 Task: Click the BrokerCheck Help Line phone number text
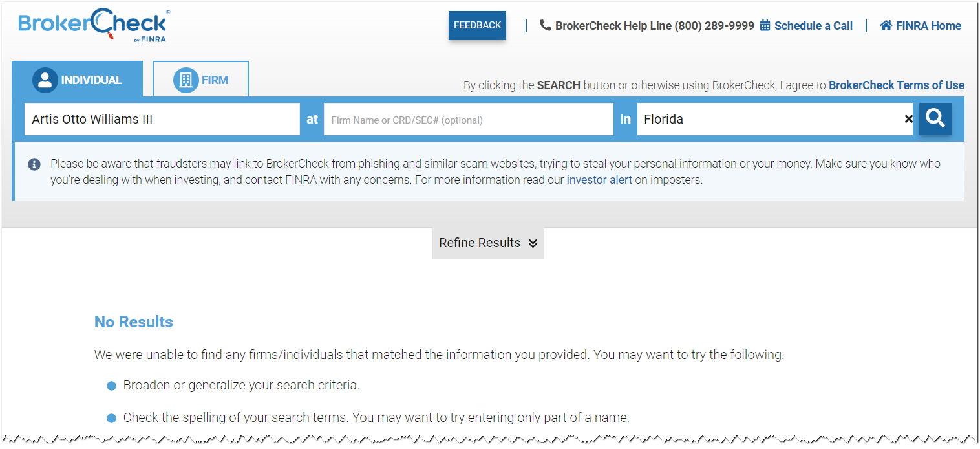tap(655, 26)
